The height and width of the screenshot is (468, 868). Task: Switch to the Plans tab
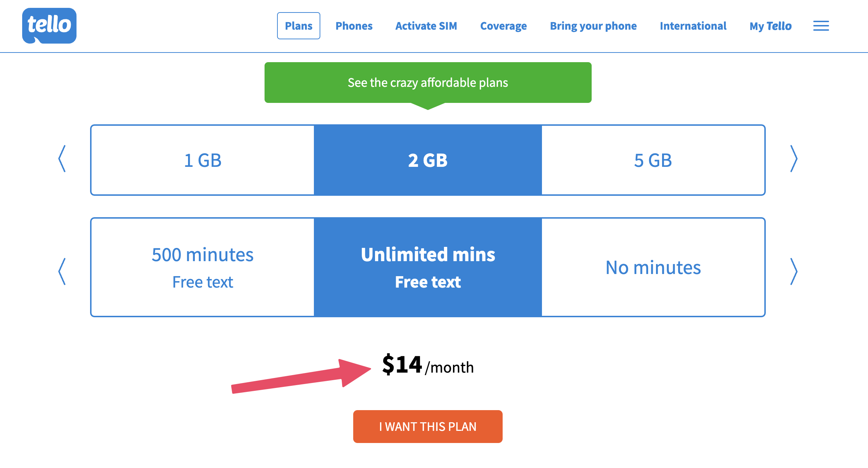coord(299,25)
